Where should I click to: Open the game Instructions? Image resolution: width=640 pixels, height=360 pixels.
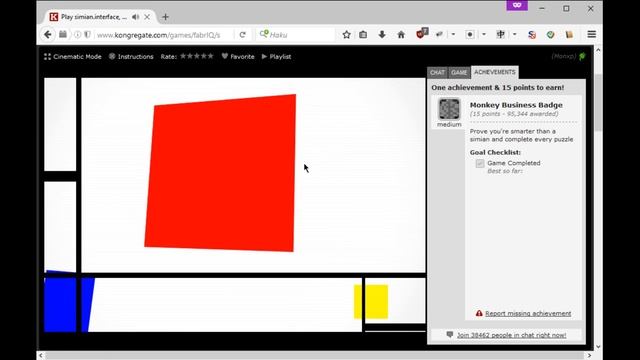point(131,57)
